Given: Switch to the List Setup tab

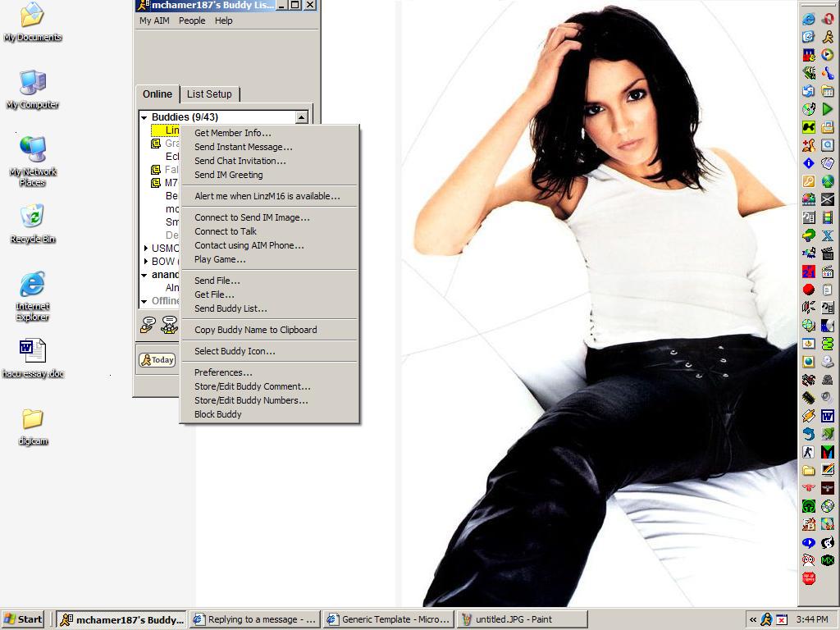Looking at the screenshot, I should [x=209, y=94].
